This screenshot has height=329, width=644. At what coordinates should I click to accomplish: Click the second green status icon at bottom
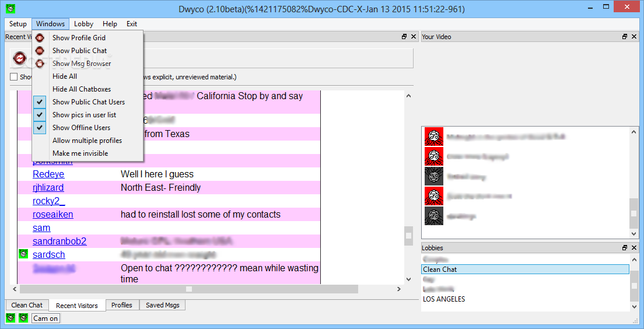pos(23,318)
